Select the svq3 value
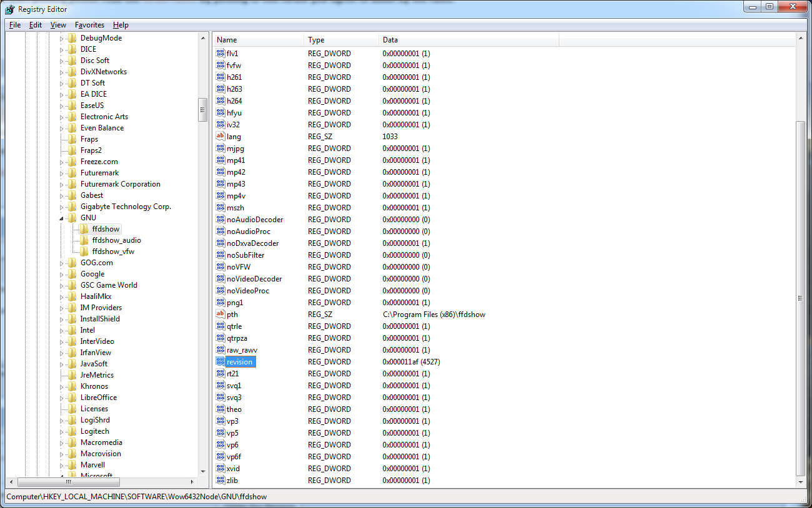The image size is (812, 508). (234, 398)
